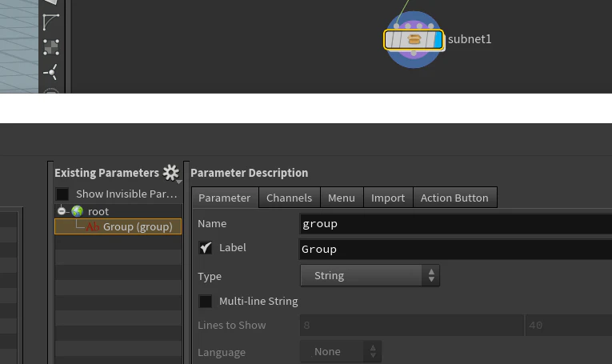
Task: Open the Import tab
Action: [388, 198]
